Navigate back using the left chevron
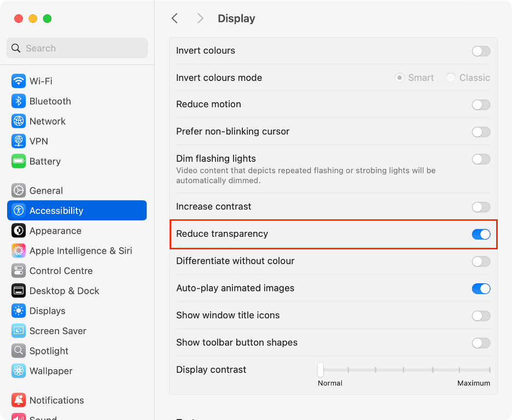 [174, 18]
